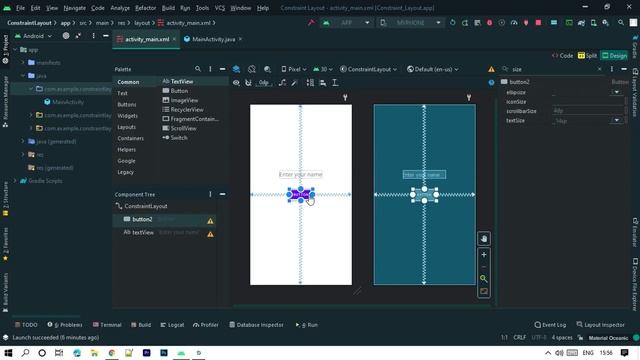Click the stop red square icon

(x=538, y=23)
